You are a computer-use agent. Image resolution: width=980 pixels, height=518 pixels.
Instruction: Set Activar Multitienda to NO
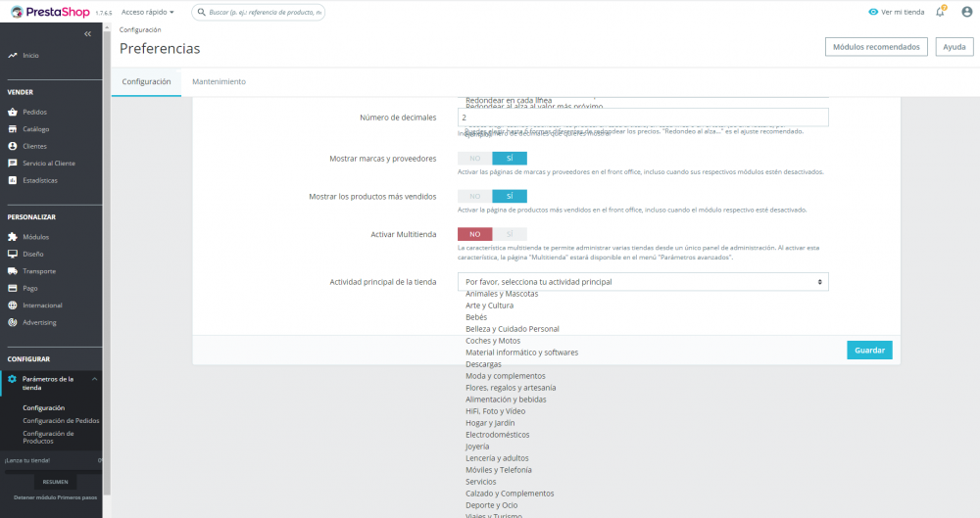pyautogui.click(x=475, y=234)
